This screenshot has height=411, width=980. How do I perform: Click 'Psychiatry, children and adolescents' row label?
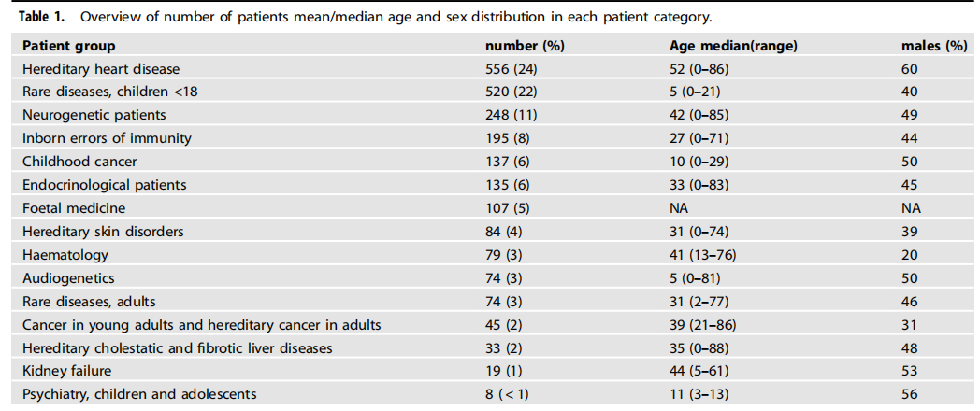139,394
